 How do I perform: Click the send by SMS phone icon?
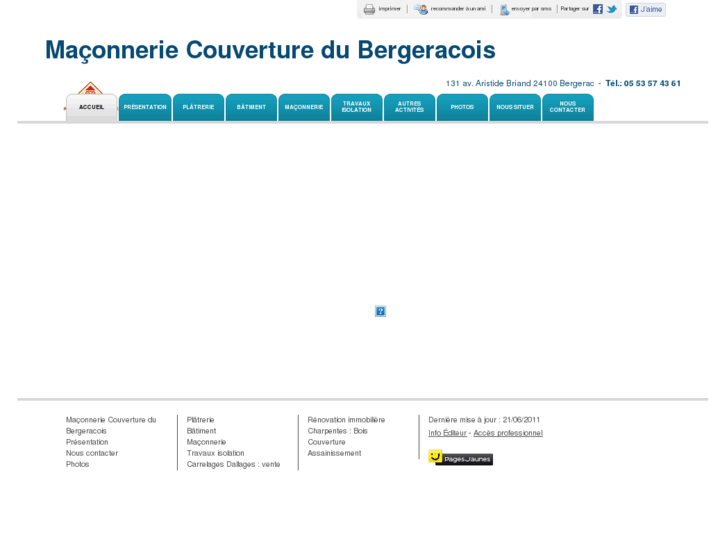(x=504, y=9)
